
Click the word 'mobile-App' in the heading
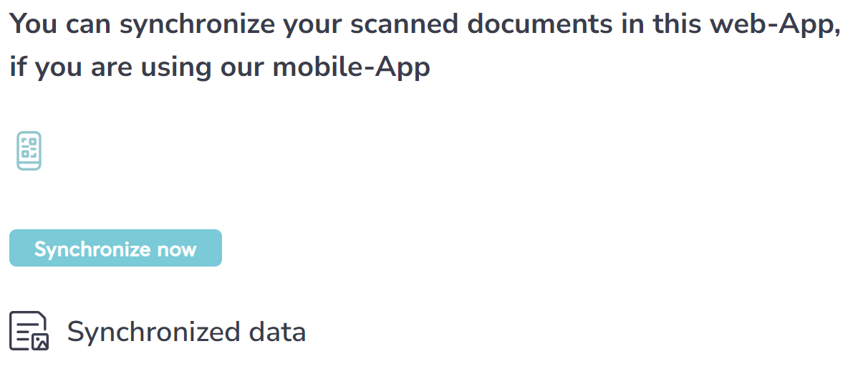coord(351,67)
